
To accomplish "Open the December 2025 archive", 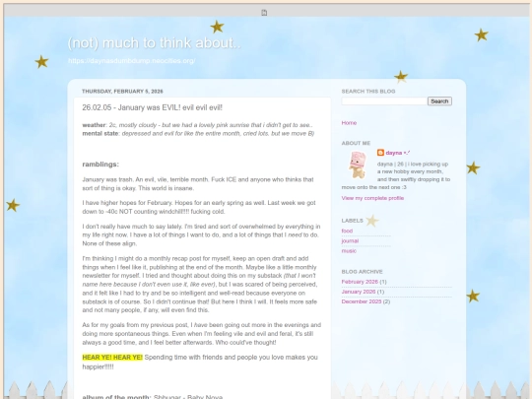I will (x=362, y=301).
